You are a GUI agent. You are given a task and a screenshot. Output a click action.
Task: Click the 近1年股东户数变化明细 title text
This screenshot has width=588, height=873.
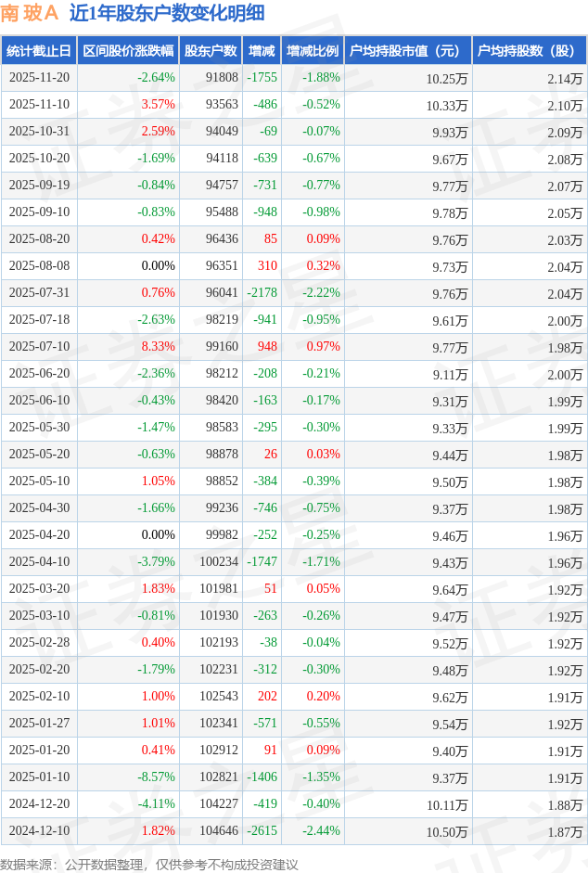click(167, 13)
